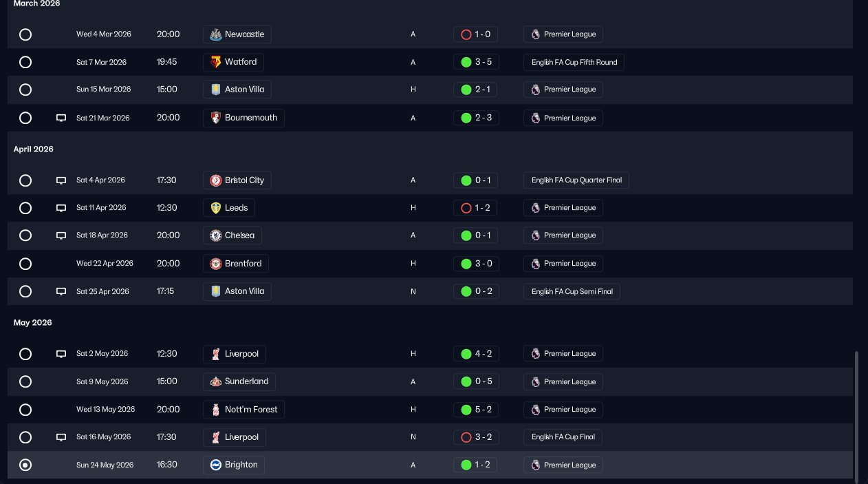Click the Watford club badge icon
The width and height of the screenshot is (868, 484).
pyautogui.click(x=215, y=62)
